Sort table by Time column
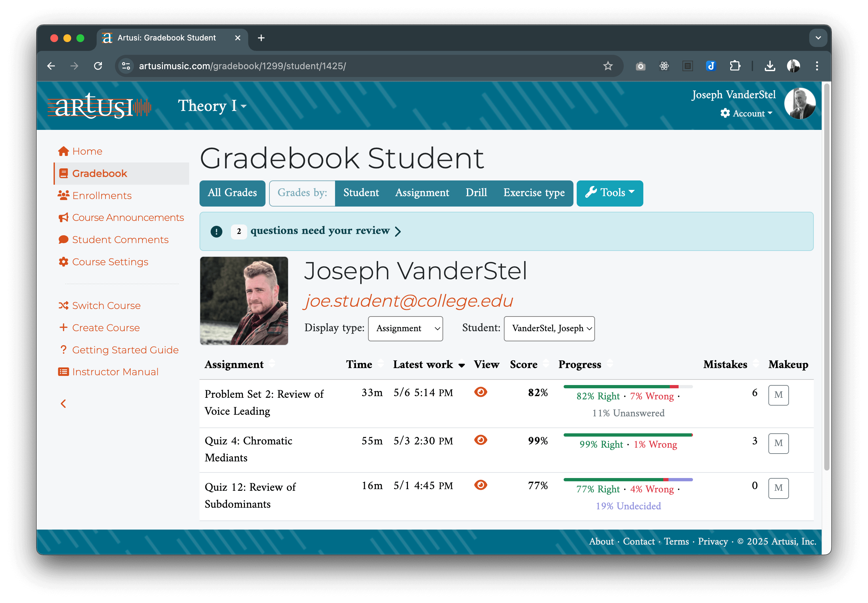Screen dimensions: 868x603 click(x=365, y=364)
